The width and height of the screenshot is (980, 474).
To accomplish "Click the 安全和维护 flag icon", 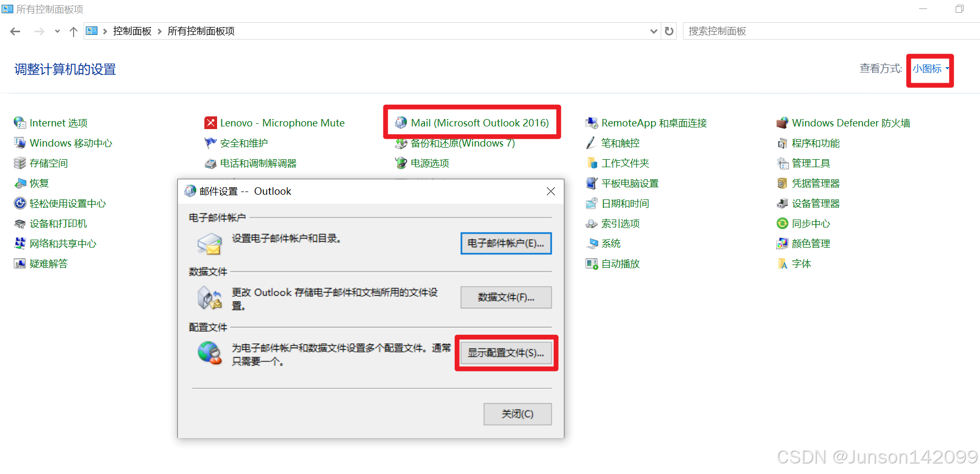I will pos(210,143).
